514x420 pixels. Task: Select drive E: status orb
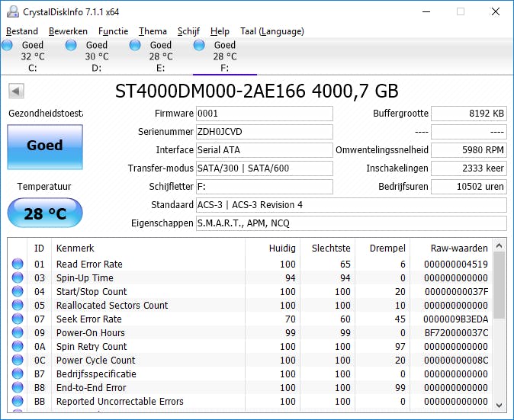[x=136, y=46]
